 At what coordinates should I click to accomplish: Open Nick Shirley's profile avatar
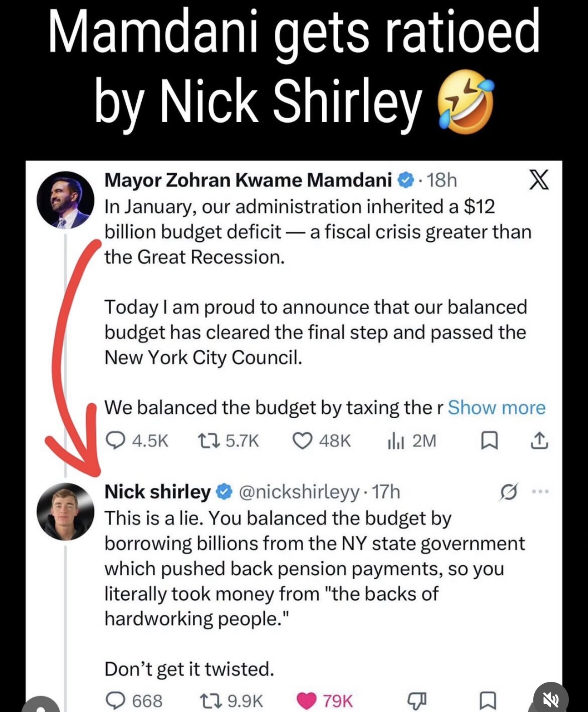point(66,512)
